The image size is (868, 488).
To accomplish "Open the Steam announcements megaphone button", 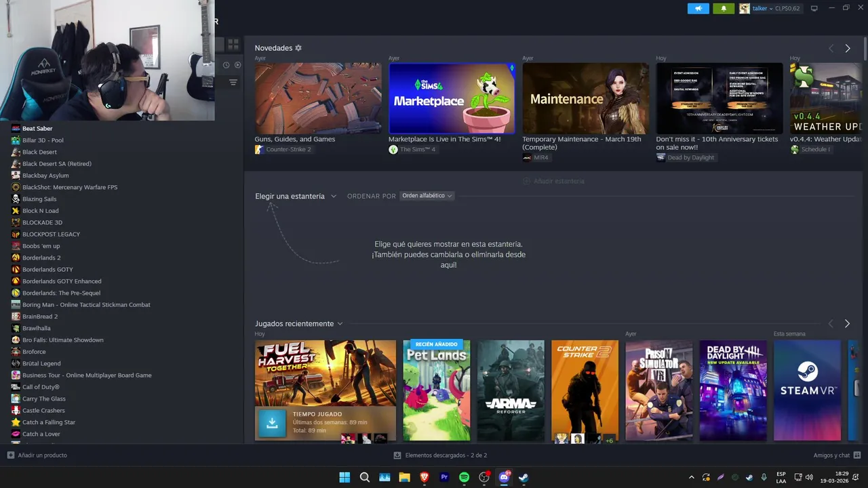I will point(698,9).
